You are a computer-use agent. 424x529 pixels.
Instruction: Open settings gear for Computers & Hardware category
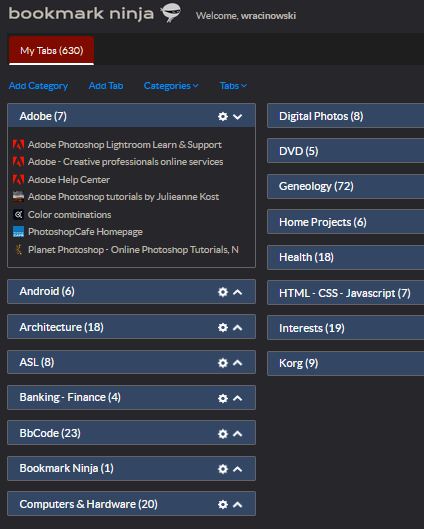point(223,504)
